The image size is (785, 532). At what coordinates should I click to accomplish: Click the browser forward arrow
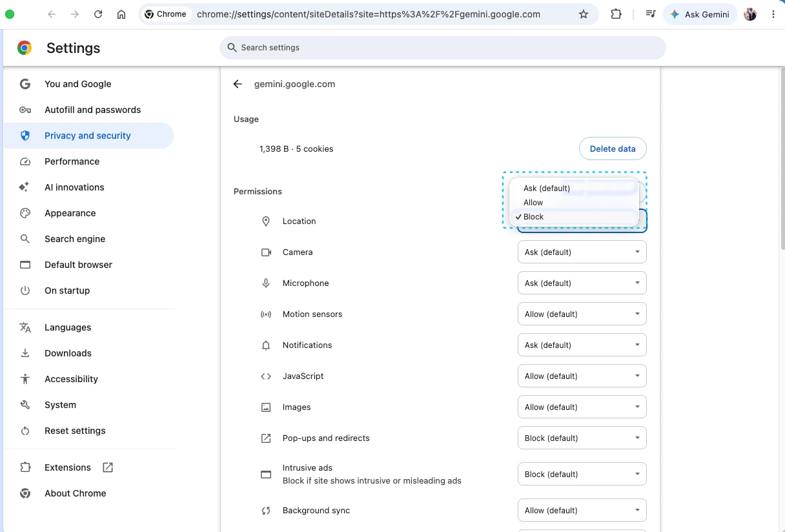tap(75, 14)
